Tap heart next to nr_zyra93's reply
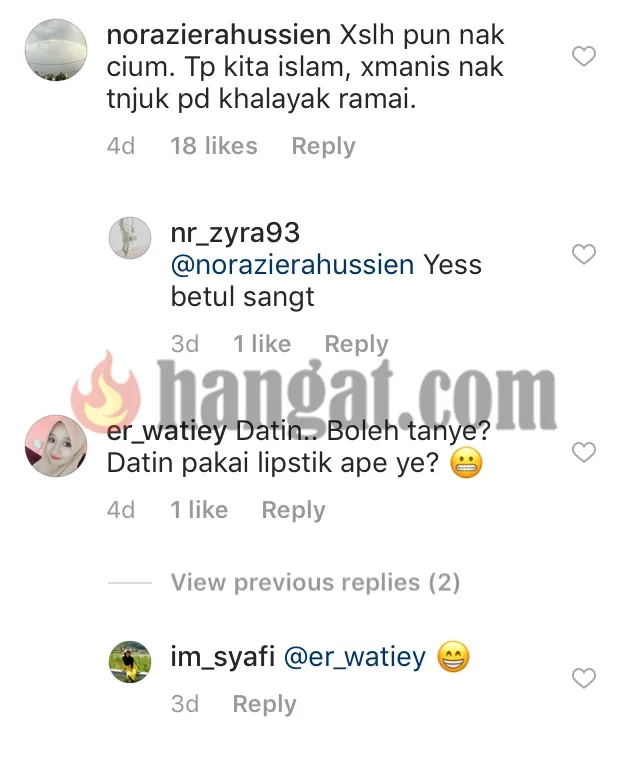640x763 pixels. (x=584, y=254)
